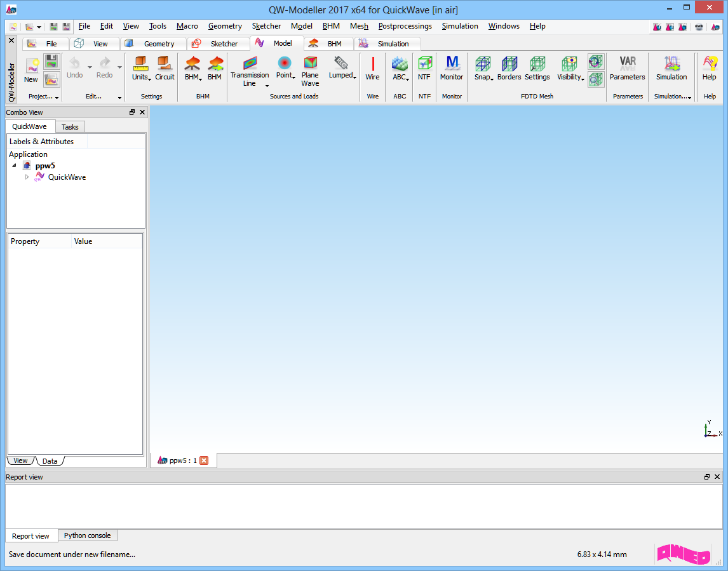Select the ppw5 document in tree
The height and width of the screenshot is (571, 728).
pyautogui.click(x=45, y=166)
